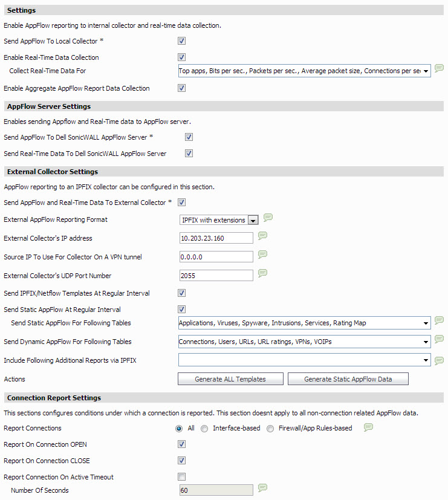Viewport: 448px width, 500px height.
Task: View tooltip icon for Source IP VPN tunnel field
Action: click(x=262, y=255)
